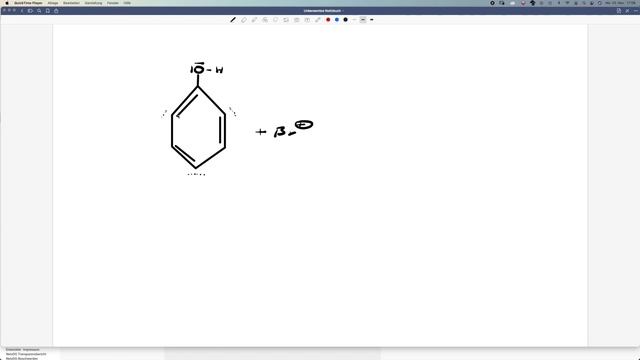Screen dimensions: 640x360
Task: Open the Ablage menu
Action: pyautogui.click(x=53, y=3)
